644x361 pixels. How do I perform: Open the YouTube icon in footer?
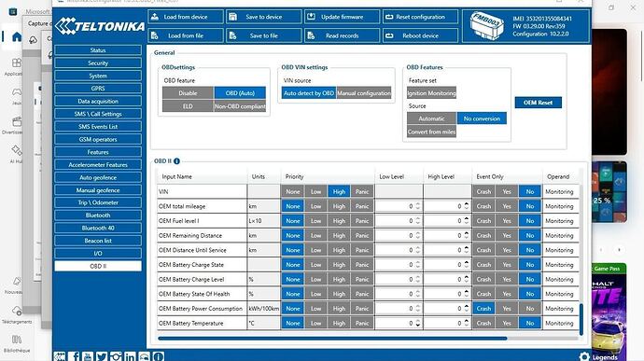click(x=88, y=356)
